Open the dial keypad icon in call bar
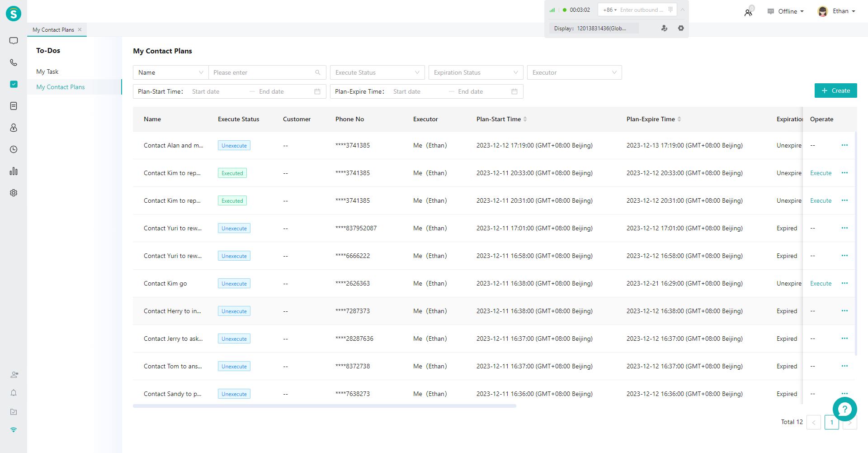This screenshot has width=868, height=453. 670,10
